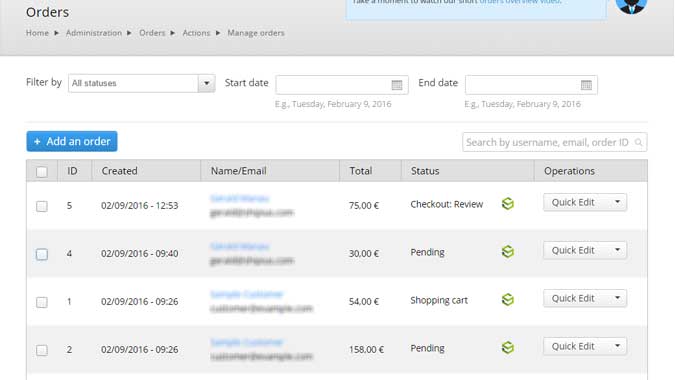Open the End date calendar icon
675x380 pixels.
click(x=586, y=85)
